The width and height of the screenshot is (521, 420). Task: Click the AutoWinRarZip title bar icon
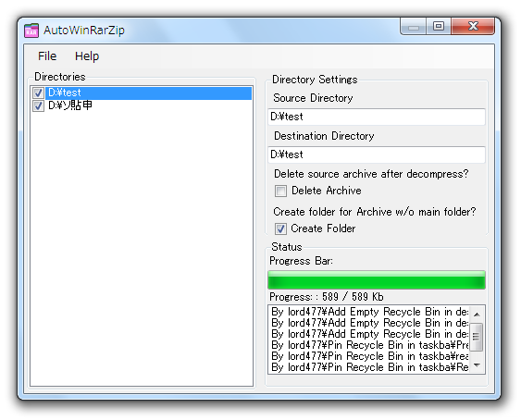pyautogui.click(x=31, y=31)
